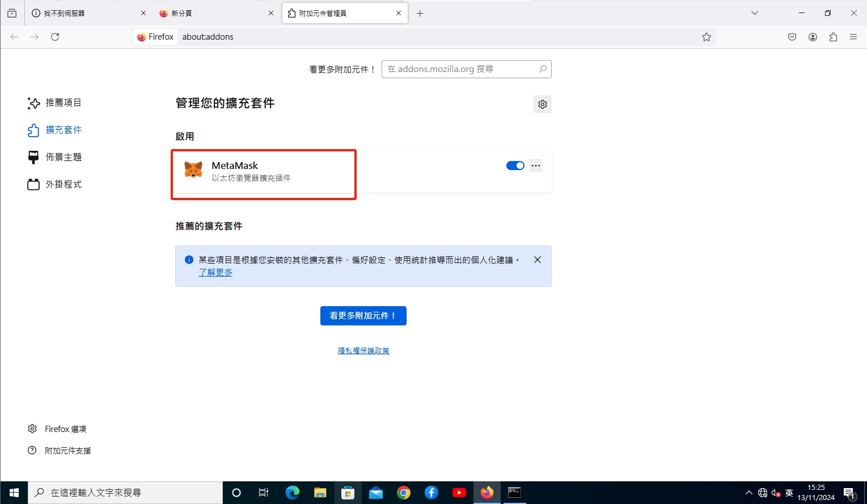
Task: Toggle the MetaMask extension switch off
Action: tap(515, 166)
